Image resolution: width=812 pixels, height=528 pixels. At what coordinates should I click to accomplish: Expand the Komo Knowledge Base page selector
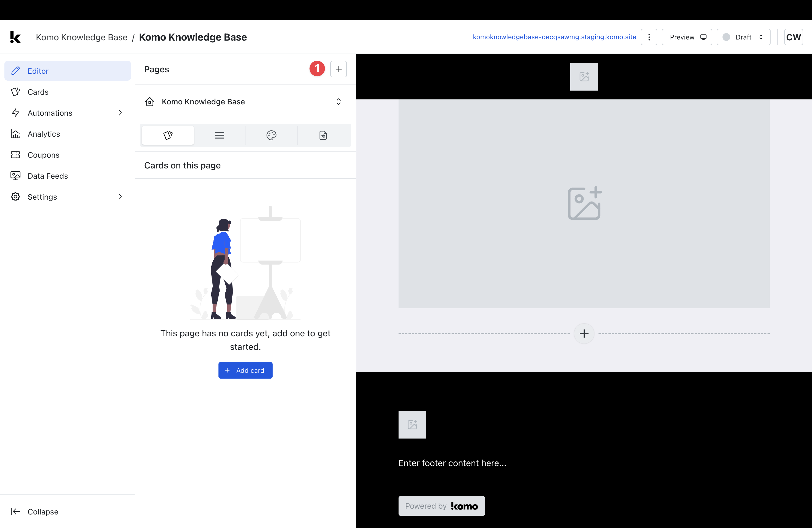pyautogui.click(x=245, y=102)
